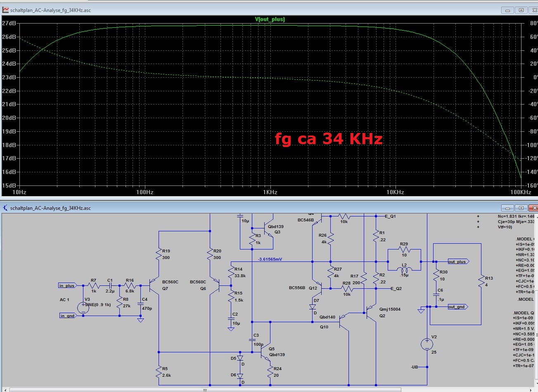Select the Q3 Qbd139 transistor

pyautogui.click(x=268, y=228)
